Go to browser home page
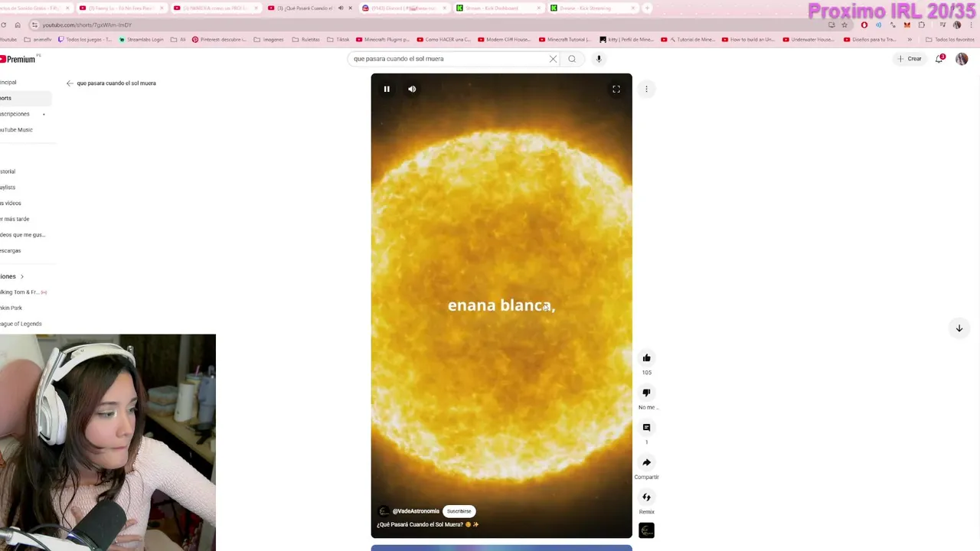 coord(18,24)
